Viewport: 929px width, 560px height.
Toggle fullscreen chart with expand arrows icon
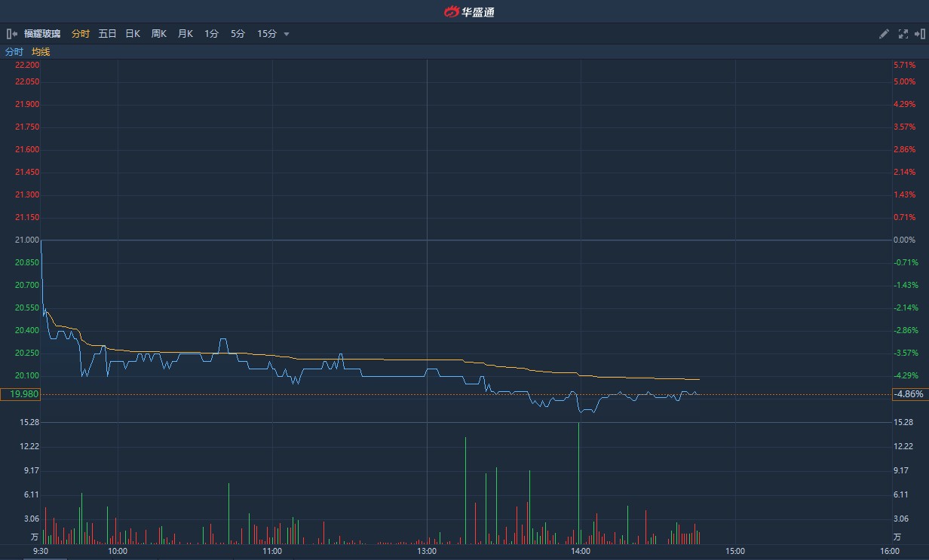pyautogui.click(x=903, y=34)
